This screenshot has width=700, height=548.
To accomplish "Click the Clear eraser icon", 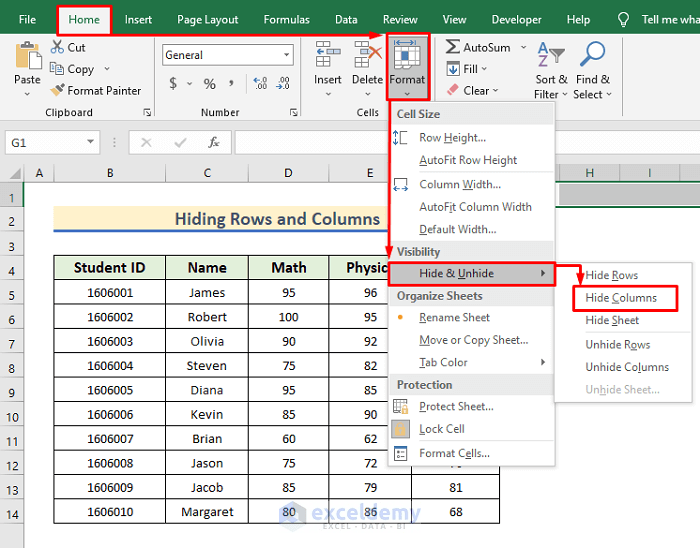I will click(x=453, y=90).
